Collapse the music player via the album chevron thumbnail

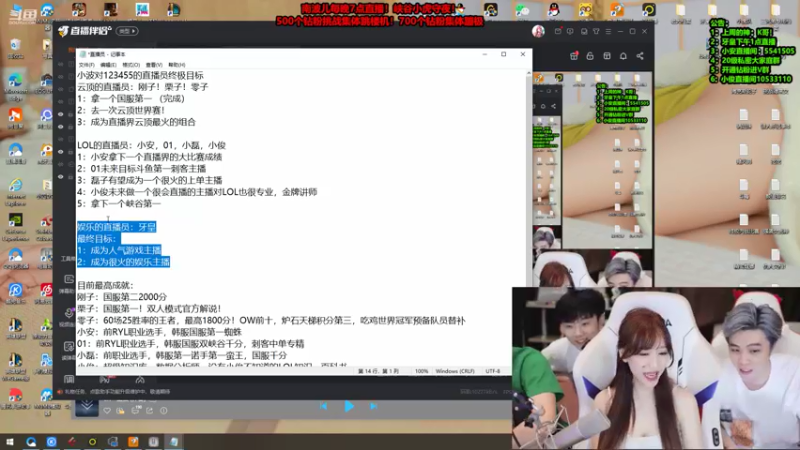click(x=87, y=406)
